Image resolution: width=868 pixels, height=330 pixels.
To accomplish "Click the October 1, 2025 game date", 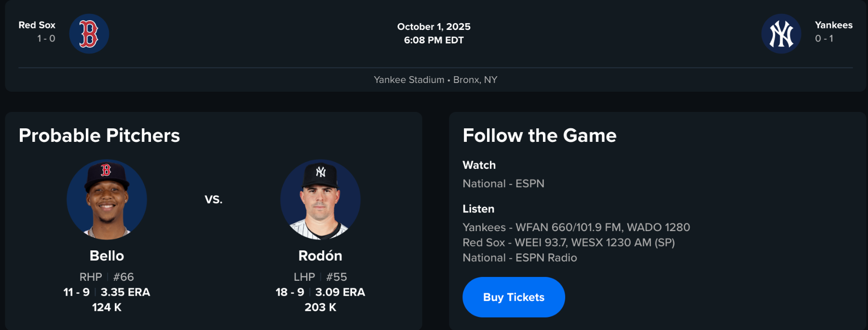I will pyautogui.click(x=434, y=27).
